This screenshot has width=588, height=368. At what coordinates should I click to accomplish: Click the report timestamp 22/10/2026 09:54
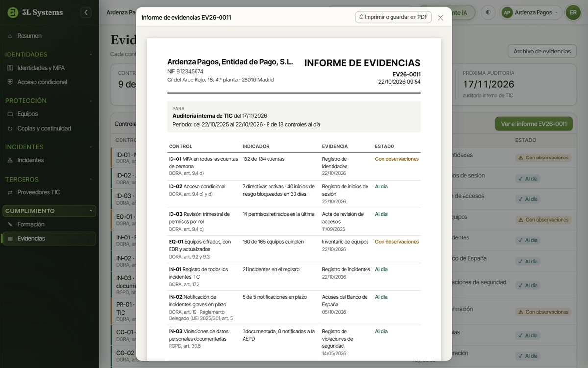coord(399,82)
